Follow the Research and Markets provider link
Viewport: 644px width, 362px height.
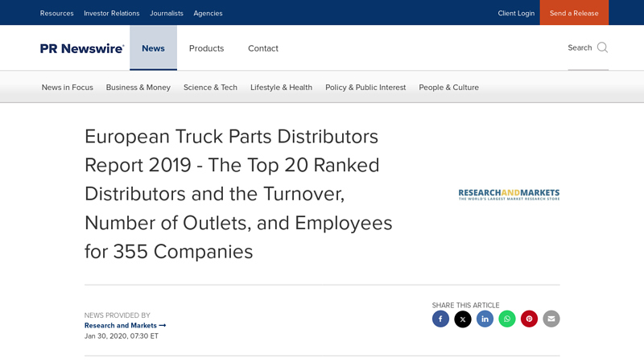[x=126, y=326]
